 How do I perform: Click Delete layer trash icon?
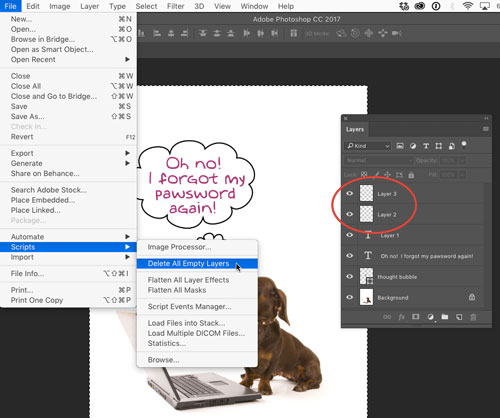click(x=473, y=317)
